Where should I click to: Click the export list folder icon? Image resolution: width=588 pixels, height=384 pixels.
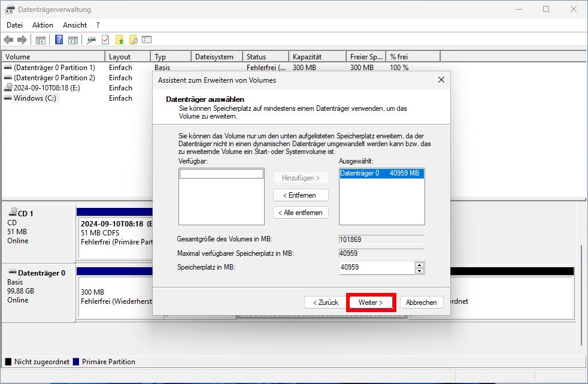click(120, 40)
